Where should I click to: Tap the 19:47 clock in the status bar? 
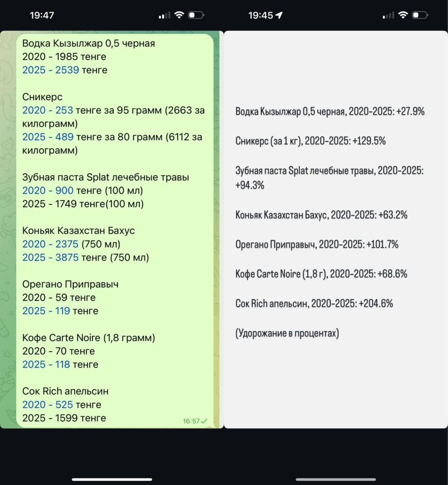[42, 15]
